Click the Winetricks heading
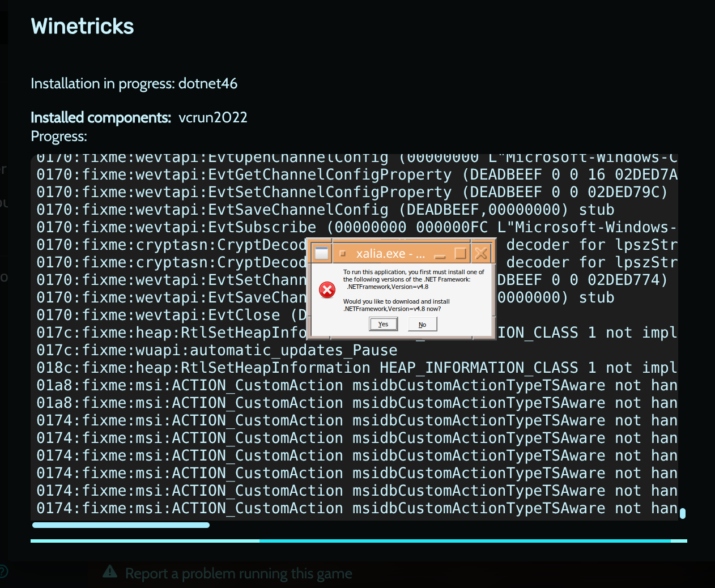715x588 pixels. coord(82,26)
